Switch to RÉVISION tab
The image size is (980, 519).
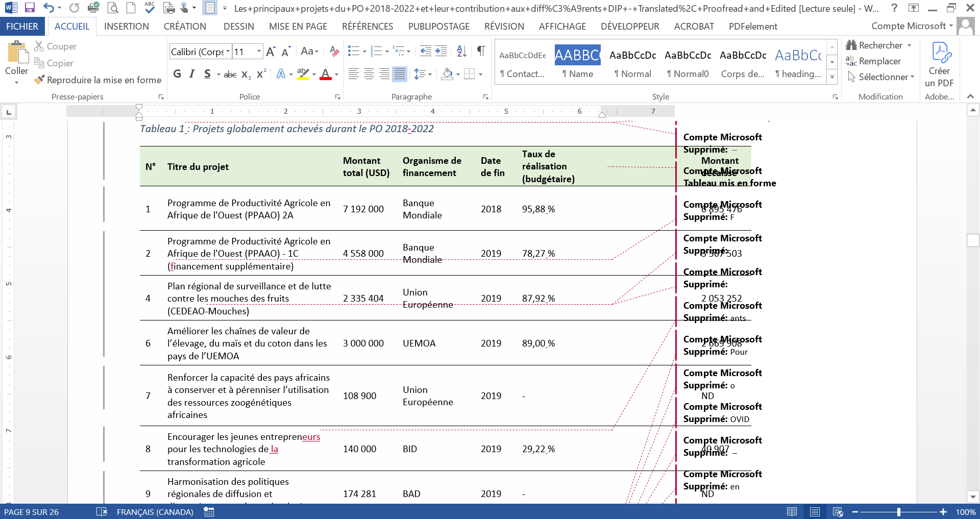(x=504, y=26)
